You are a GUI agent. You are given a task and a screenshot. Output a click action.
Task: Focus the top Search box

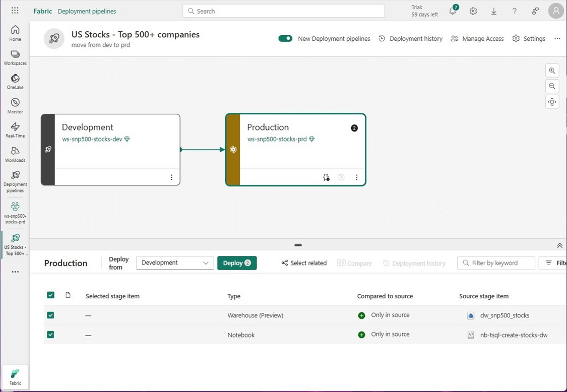pos(283,11)
